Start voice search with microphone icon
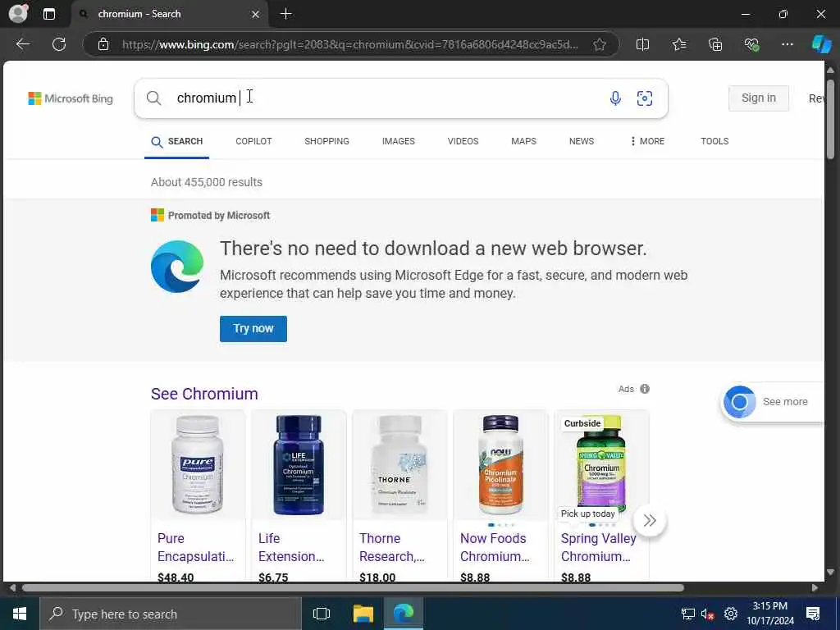Screen dimensions: 840x630 click(x=615, y=98)
